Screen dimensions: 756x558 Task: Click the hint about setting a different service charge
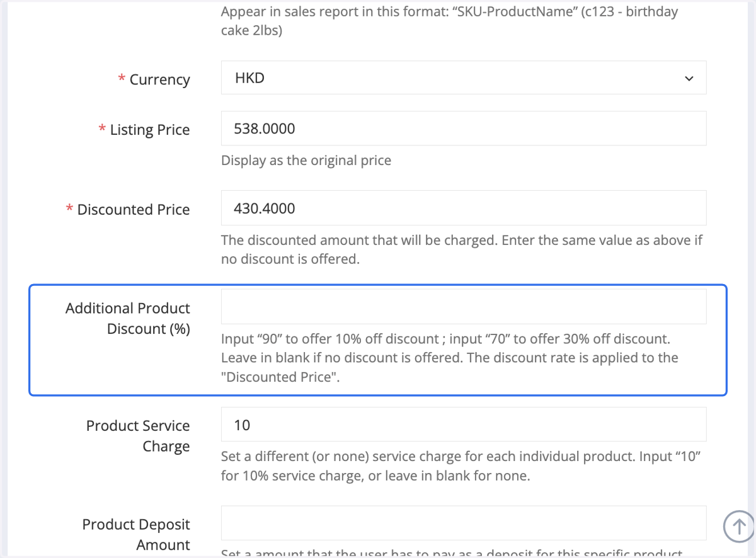(x=462, y=466)
